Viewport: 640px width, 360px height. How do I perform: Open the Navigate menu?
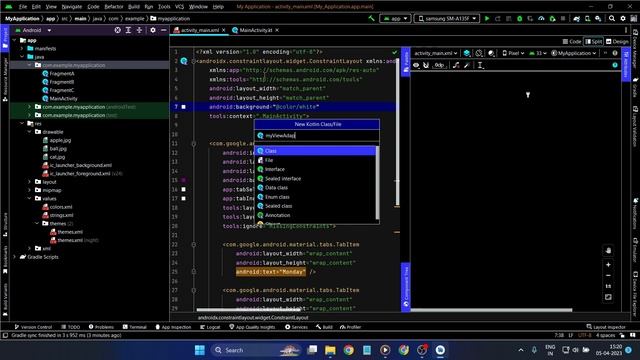(72, 7)
